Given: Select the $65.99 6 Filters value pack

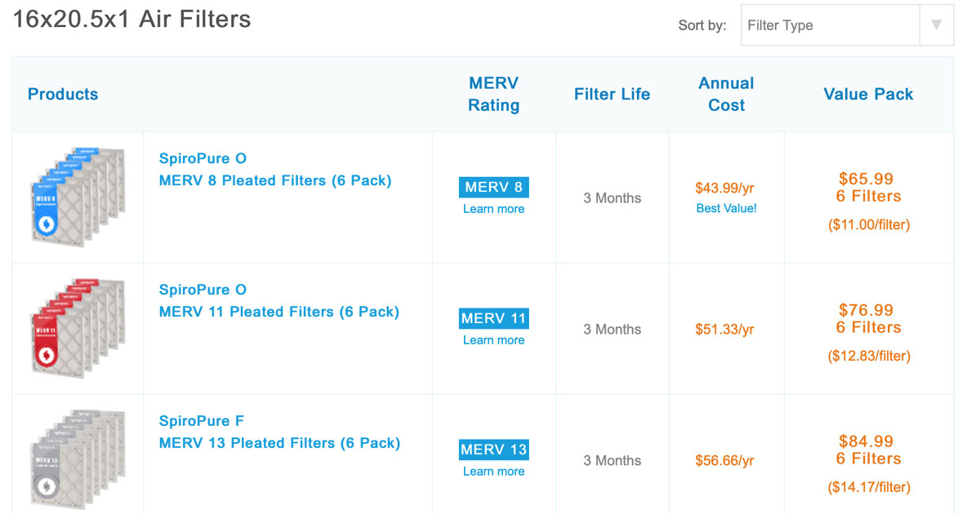Looking at the screenshot, I should tap(868, 188).
